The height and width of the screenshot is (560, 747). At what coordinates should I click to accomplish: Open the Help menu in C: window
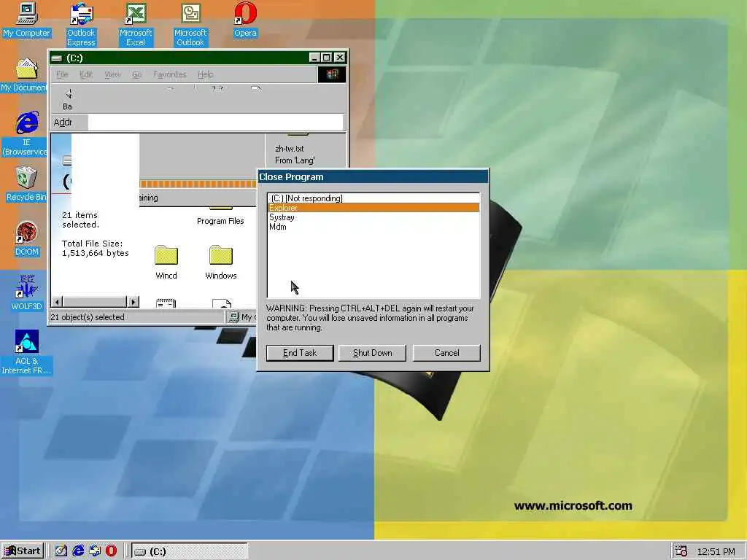coord(205,74)
